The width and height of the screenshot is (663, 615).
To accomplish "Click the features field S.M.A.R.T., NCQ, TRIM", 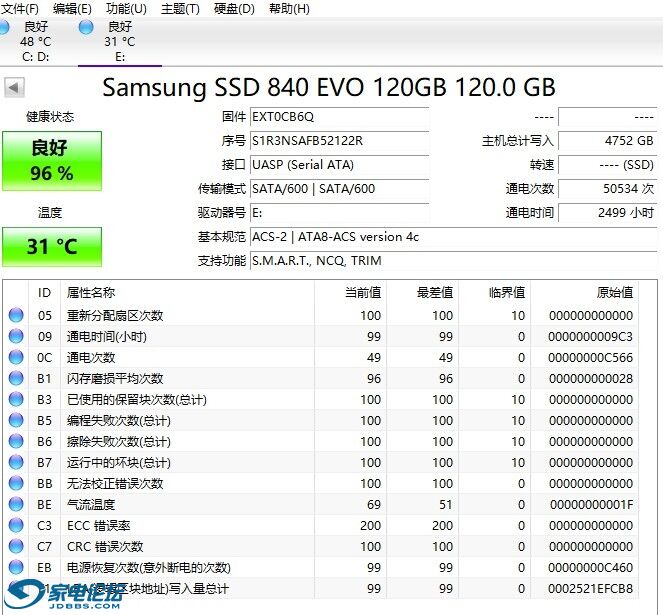I will click(x=453, y=261).
